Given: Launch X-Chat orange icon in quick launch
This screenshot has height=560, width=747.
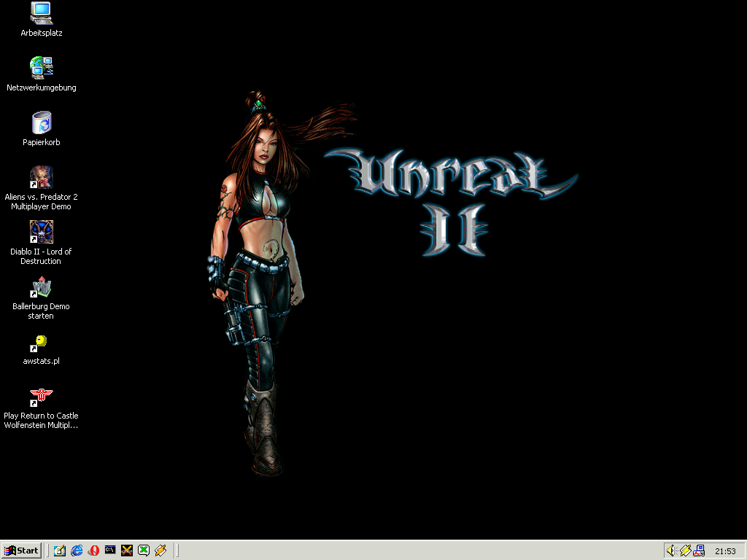Looking at the screenshot, I should [x=127, y=551].
